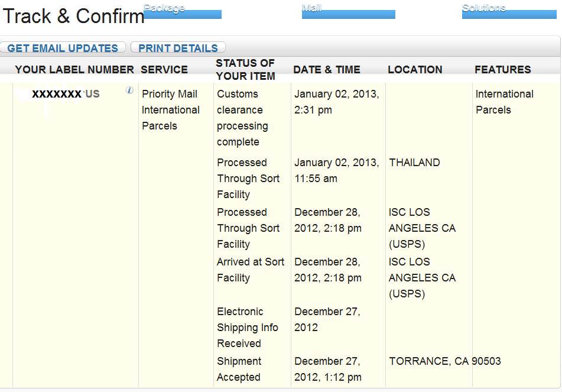Image resolution: width=562 pixels, height=392 pixels.
Task: Open the Solutions tab
Action: [509, 11]
